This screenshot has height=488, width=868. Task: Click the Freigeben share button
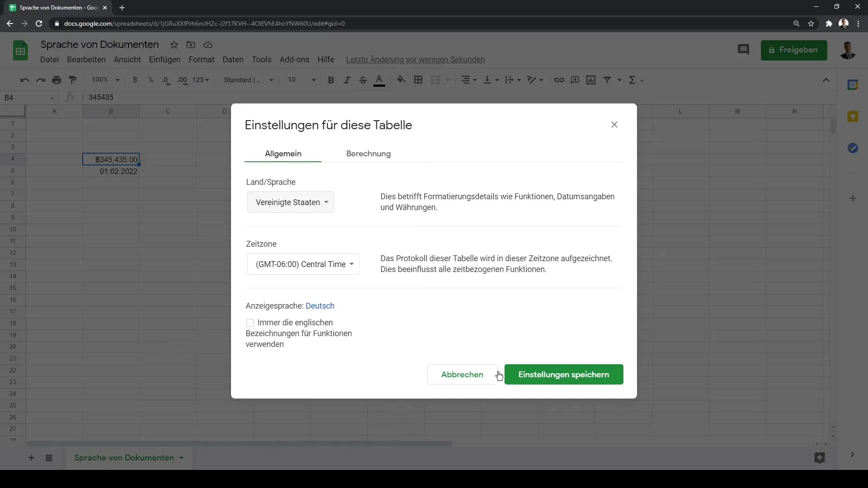coord(794,50)
